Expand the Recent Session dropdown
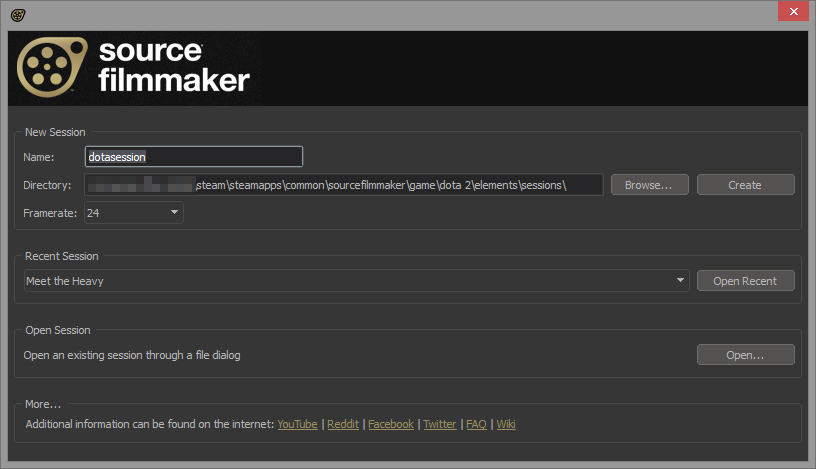Screen dimensions: 816x469 (x=356, y=281)
